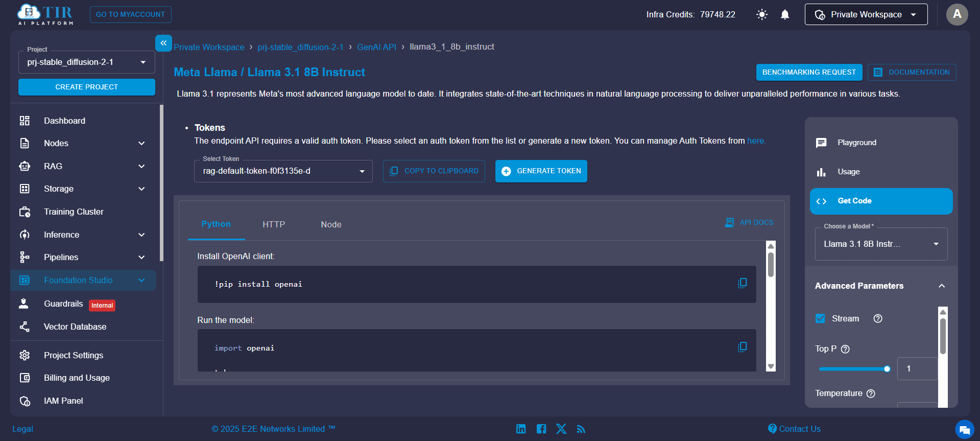The width and height of the screenshot is (980, 441).
Task: Collapse the sidebar with double-chevron icon
Action: (163, 43)
